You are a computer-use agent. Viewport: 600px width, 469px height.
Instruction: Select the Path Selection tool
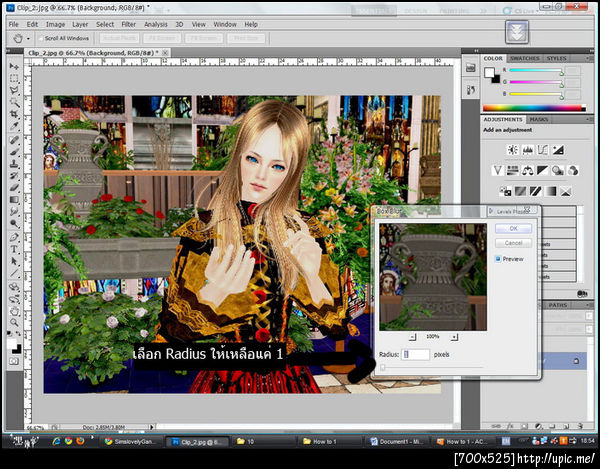(x=14, y=261)
